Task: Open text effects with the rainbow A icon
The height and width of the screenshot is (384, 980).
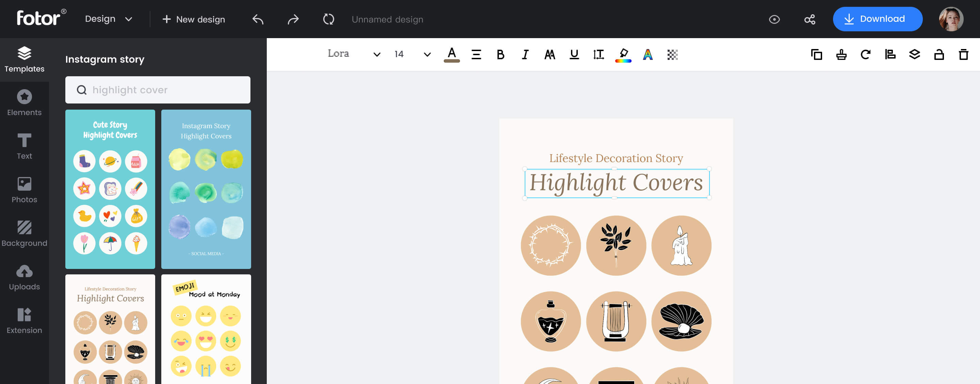Action: tap(647, 54)
